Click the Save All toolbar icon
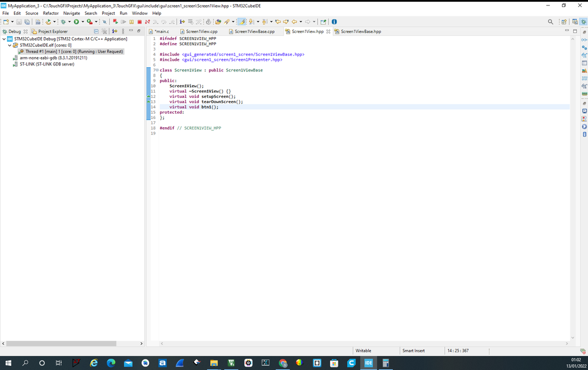The width and height of the screenshot is (588, 370). (x=27, y=22)
